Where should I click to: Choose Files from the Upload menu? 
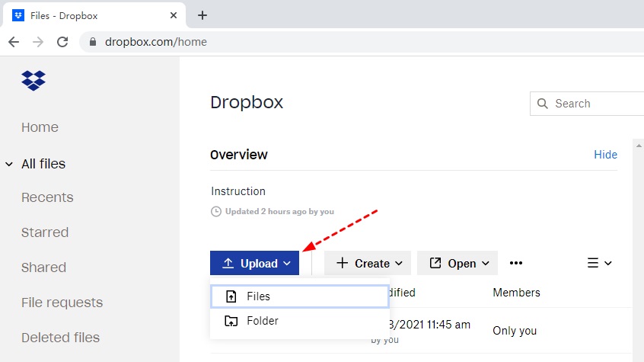tap(300, 296)
